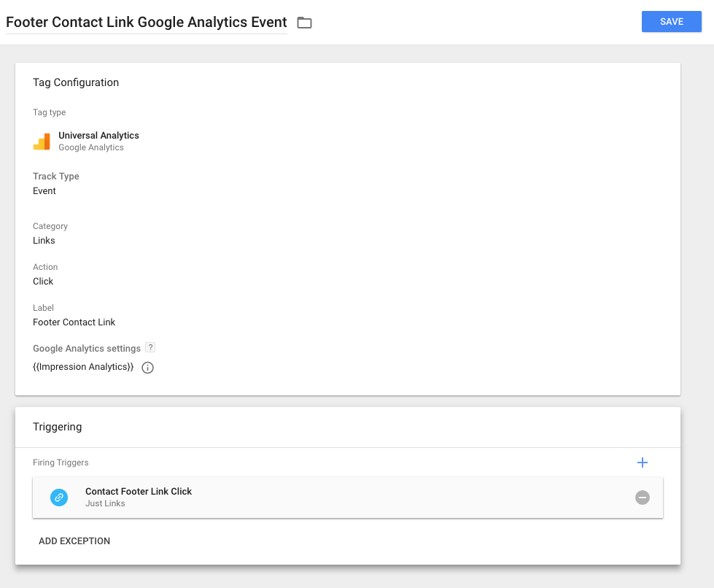Screen dimensions: 714x588
Task: Edit the tag name title field
Action: pyautogui.click(x=146, y=23)
